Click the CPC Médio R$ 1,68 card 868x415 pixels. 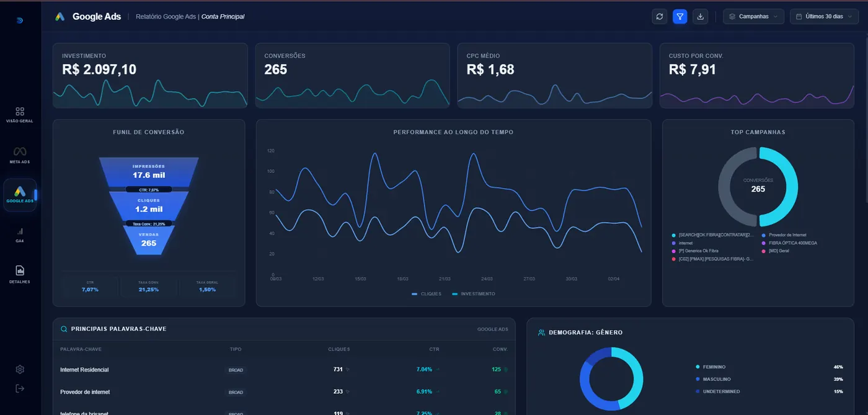(x=555, y=76)
